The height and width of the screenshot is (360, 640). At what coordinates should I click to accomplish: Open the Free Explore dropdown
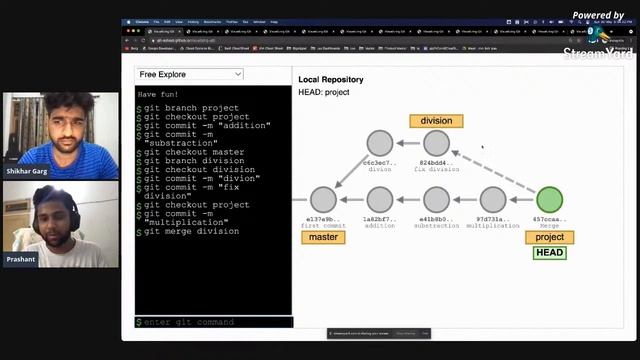(x=189, y=74)
